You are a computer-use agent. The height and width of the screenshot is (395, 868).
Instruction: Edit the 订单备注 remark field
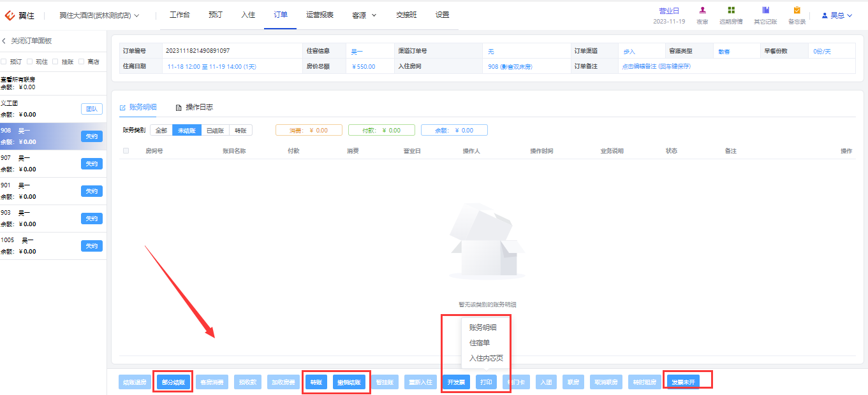click(656, 66)
